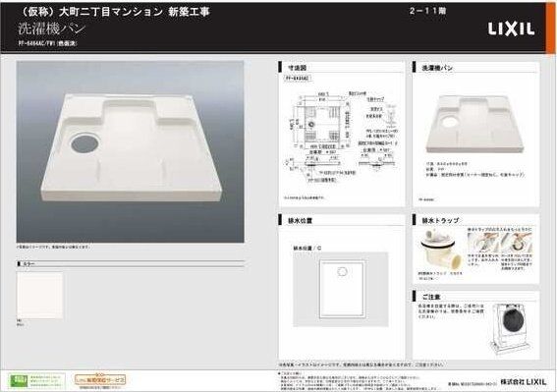Screen dimensions: 557x392
Task: Click the drain hole circle in position diagram
Action: 342,271
